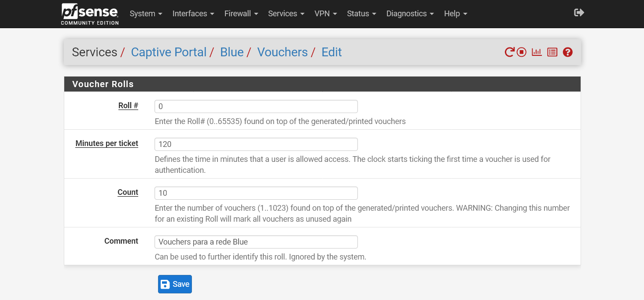Stop the captive portal service
Viewport: 644px width, 300px height.
pyautogui.click(x=521, y=52)
